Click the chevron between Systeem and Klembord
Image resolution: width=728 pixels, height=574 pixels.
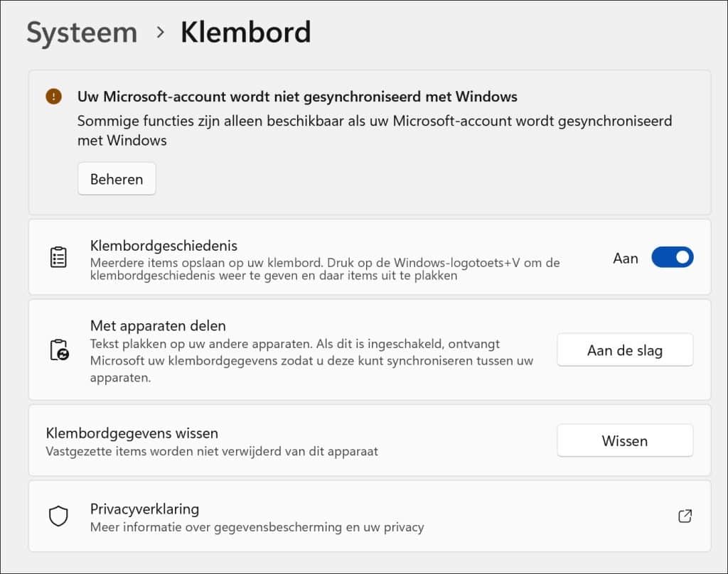click(162, 33)
